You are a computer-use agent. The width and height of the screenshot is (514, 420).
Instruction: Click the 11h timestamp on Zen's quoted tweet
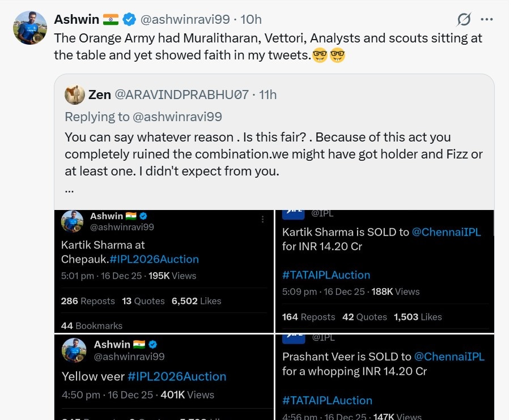tap(267, 95)
